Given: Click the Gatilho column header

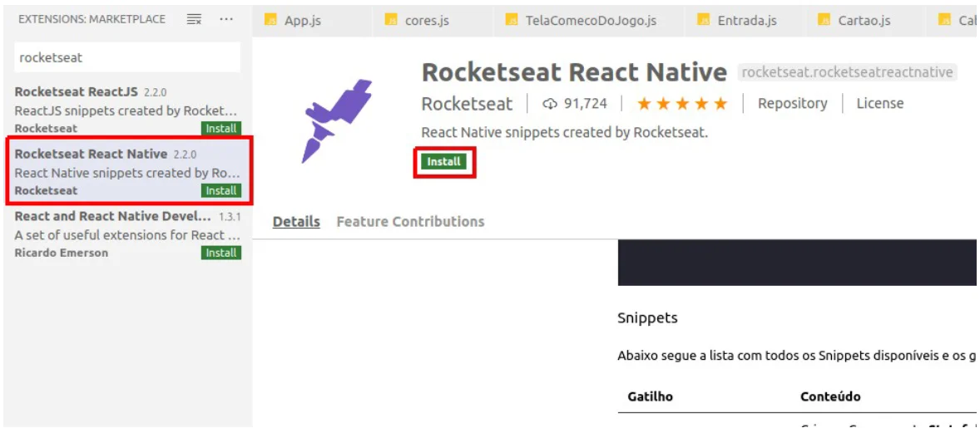Looking at the screenshot, I should click(x=650, y=396).
